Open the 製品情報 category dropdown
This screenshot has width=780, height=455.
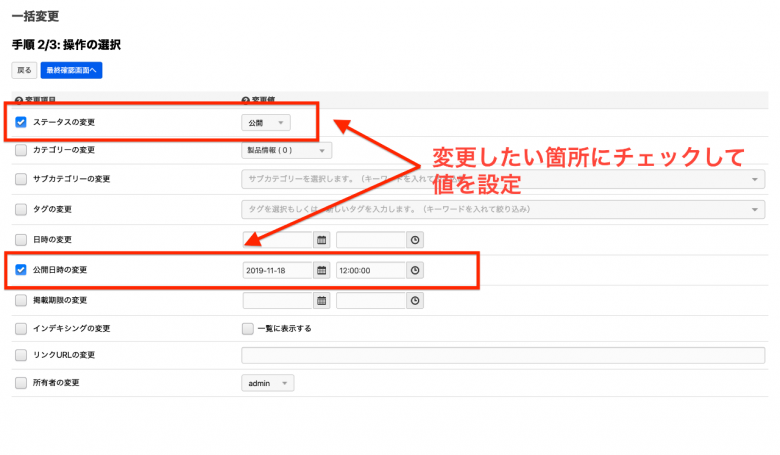pos(287,150)
